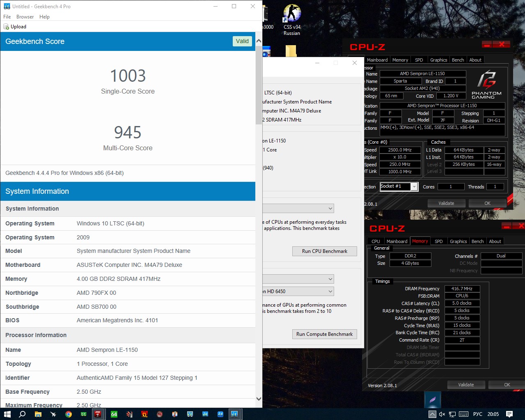This screenshot has width=525, height=420.
Task: Click the DRAM Frequency 416.7 MHz field
Action: pos(462,289)
